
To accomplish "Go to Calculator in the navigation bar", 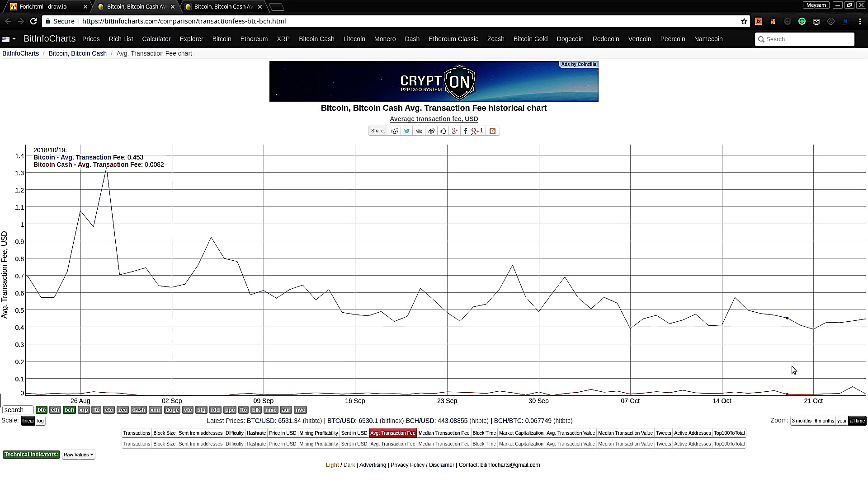I will (156, 39).
